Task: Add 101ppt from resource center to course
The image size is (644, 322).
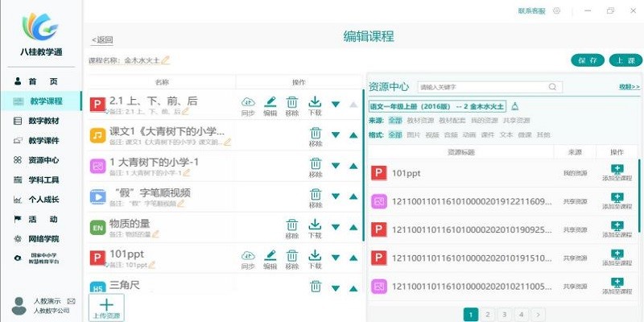Action: point(617,173)
